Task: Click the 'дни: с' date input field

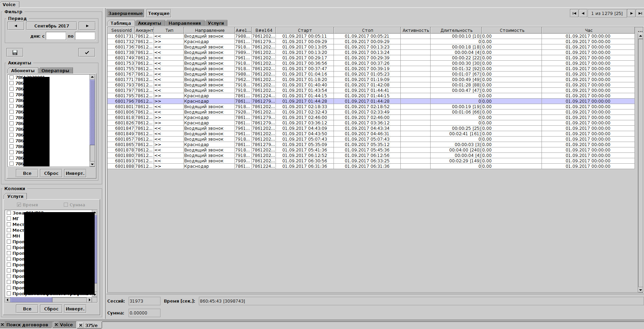Action: click(56, 36)
